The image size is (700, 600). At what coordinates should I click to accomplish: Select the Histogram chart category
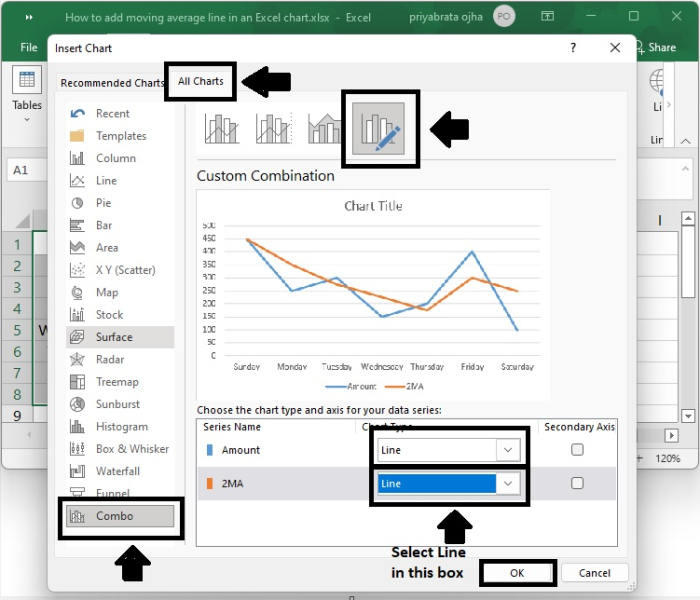point(121,426)
